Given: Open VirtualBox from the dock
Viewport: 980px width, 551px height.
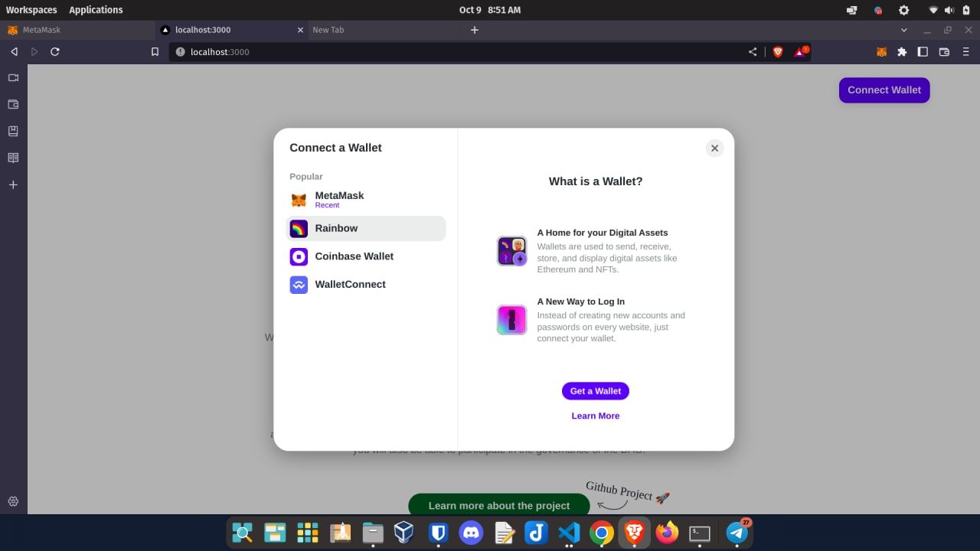Looking at the screenshot, I should 405,533.
